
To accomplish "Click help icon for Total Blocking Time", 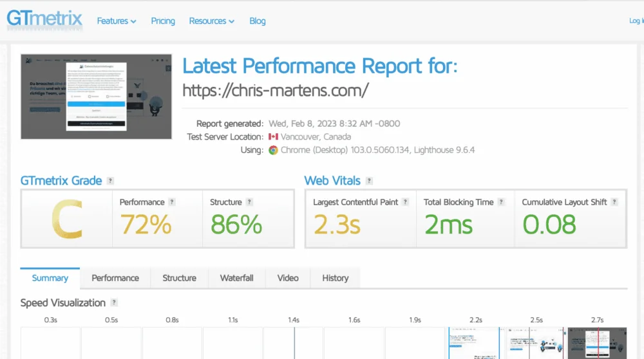I will click(501, 202).
